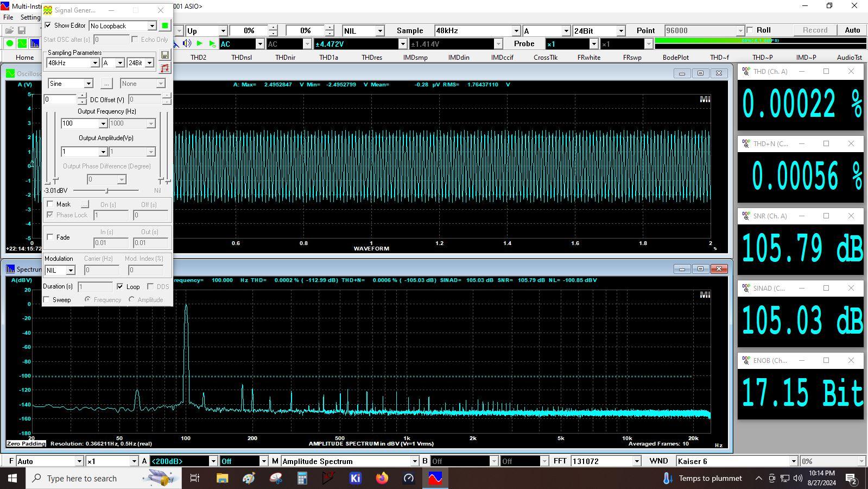Click the horizontal -3.01dBV level slider
This screenshot has height=489, width=868.
click(107, 191)
